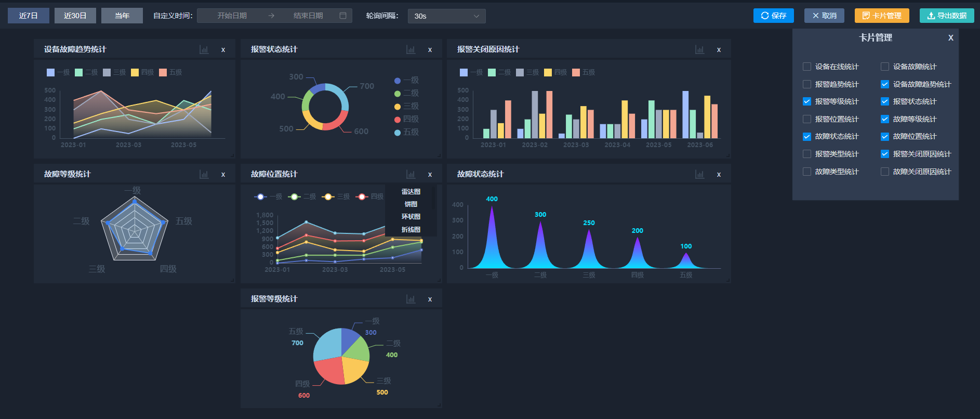
Task: Check the 设备在线统计 checkbox
Action: (x=807, y=67)
